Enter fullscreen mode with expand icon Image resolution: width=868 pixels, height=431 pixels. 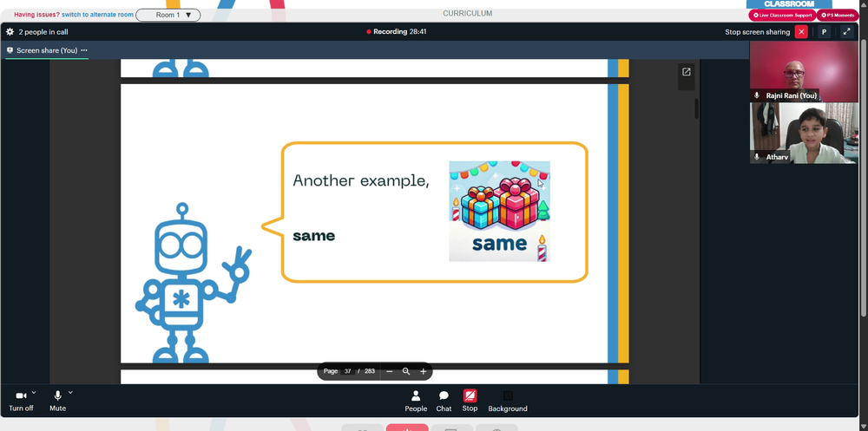point(846,31)
